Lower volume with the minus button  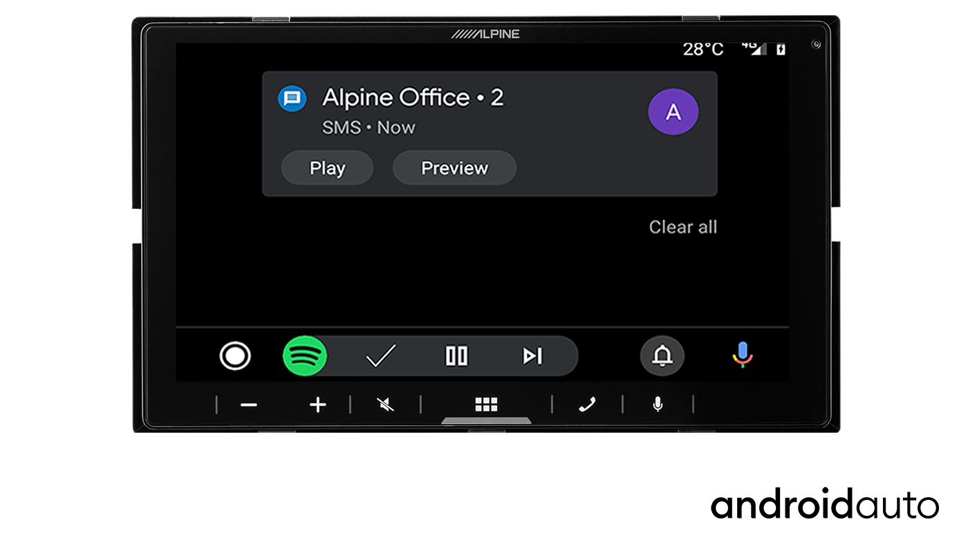pos(249,405)
